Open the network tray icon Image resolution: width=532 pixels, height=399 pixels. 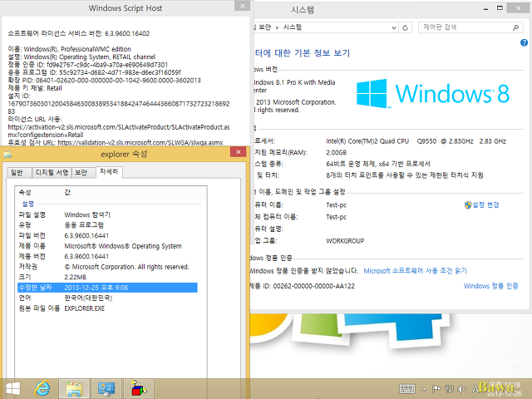(449, 389)
